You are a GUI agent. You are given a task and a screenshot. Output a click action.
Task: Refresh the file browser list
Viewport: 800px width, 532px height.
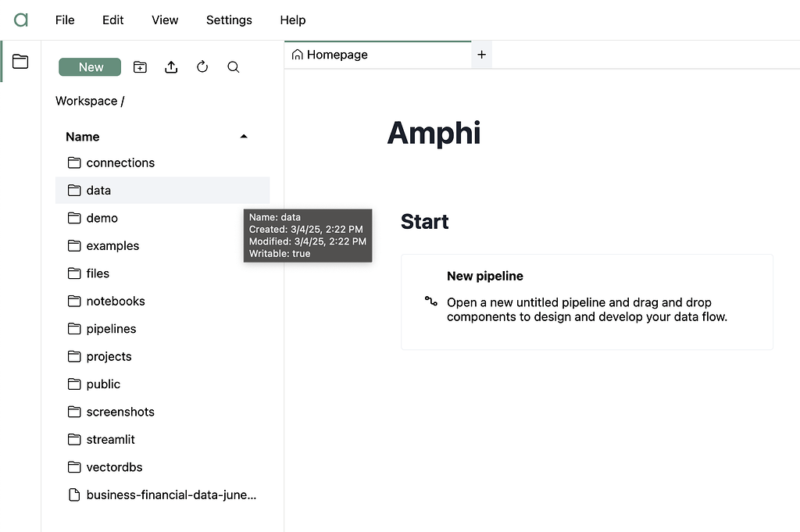202,67
